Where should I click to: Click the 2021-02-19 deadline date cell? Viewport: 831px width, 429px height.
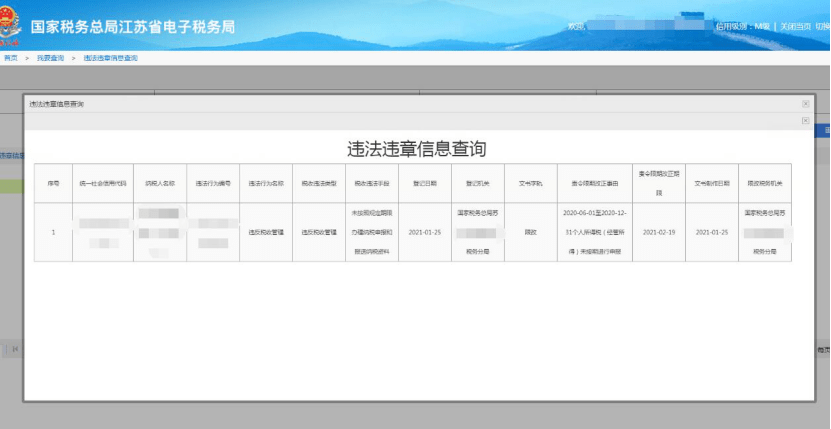point(659,232)
